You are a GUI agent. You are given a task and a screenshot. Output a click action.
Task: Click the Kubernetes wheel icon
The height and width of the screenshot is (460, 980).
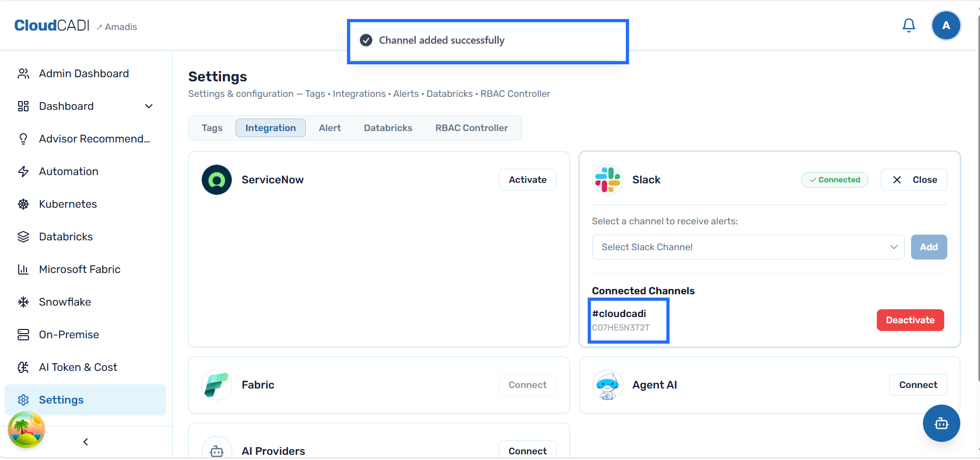pos(23,204)
